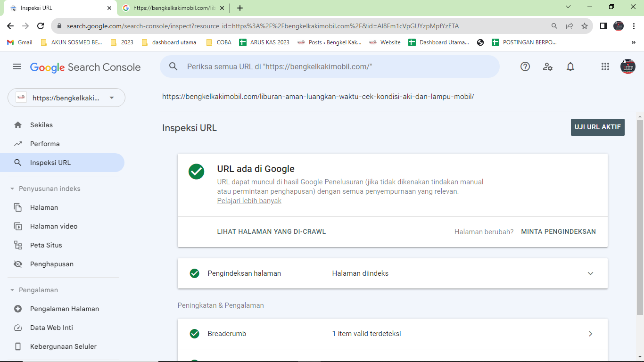Collapse the Pengalaman sidebar section
This screenshot has width=644, height=362.
tap(12, 290)
